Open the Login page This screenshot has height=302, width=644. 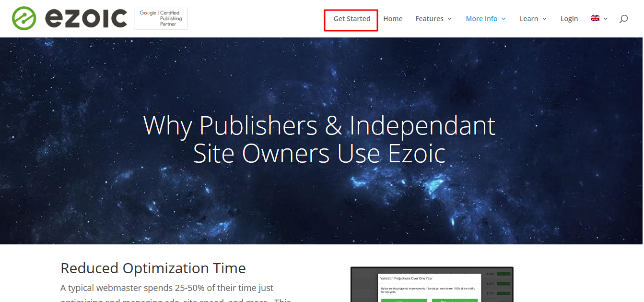tap(569, 19)
